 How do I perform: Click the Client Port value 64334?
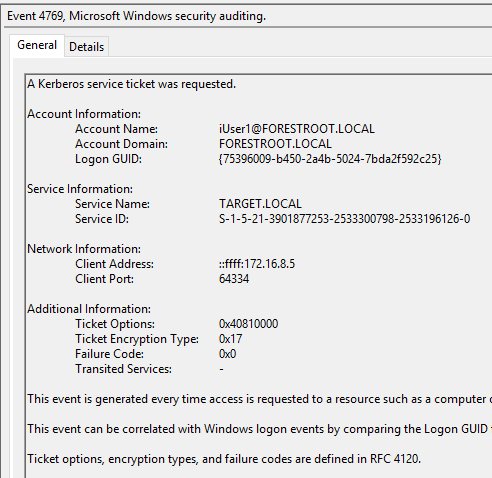click(x=234, y=279)
